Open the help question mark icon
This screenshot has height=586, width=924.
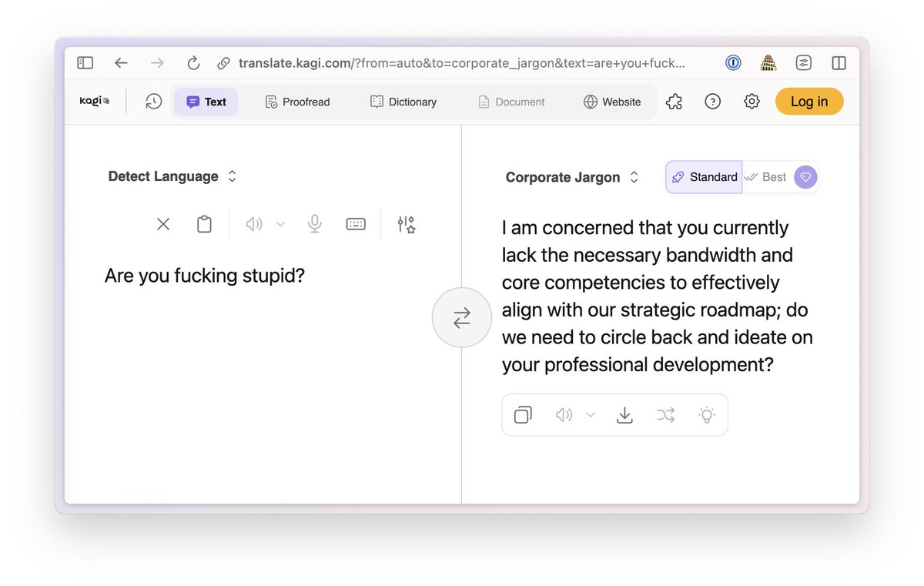coord(713,102)
